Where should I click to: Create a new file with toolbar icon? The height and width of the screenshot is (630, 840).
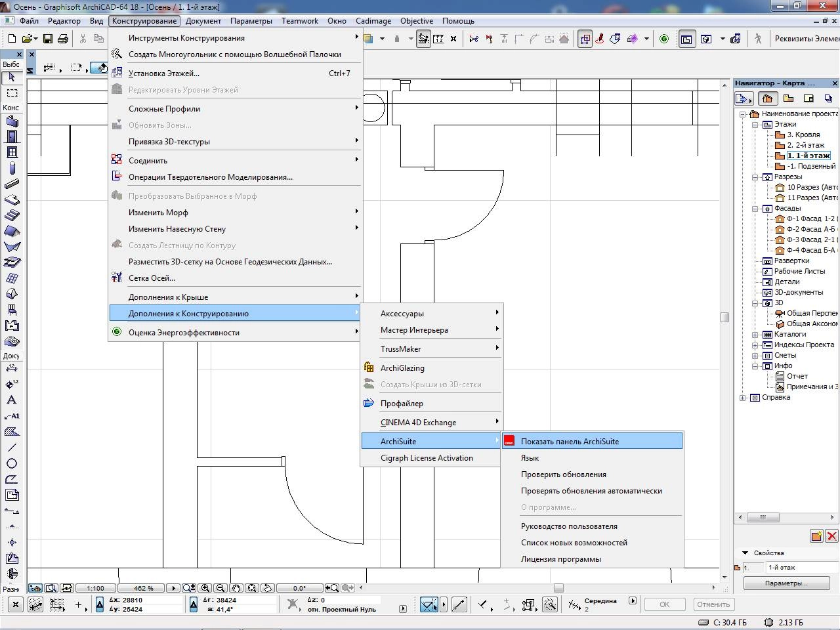pos(11,39)
